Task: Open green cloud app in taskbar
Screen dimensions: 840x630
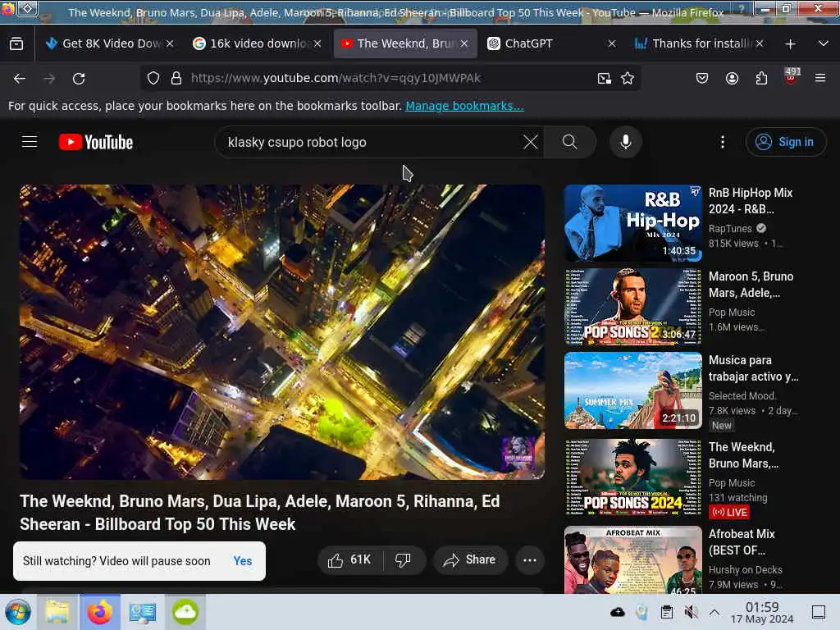Action: click(185, 612)
